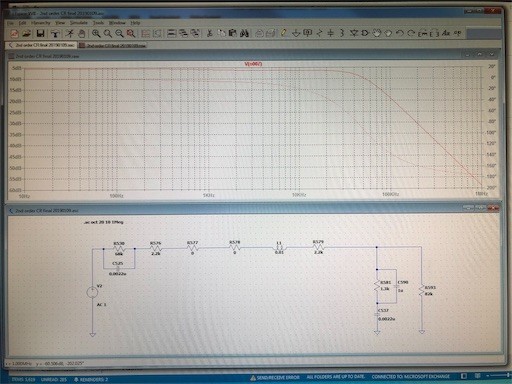Click the Open file folder icon
This screenshot has width=512, height=384.
27,33
